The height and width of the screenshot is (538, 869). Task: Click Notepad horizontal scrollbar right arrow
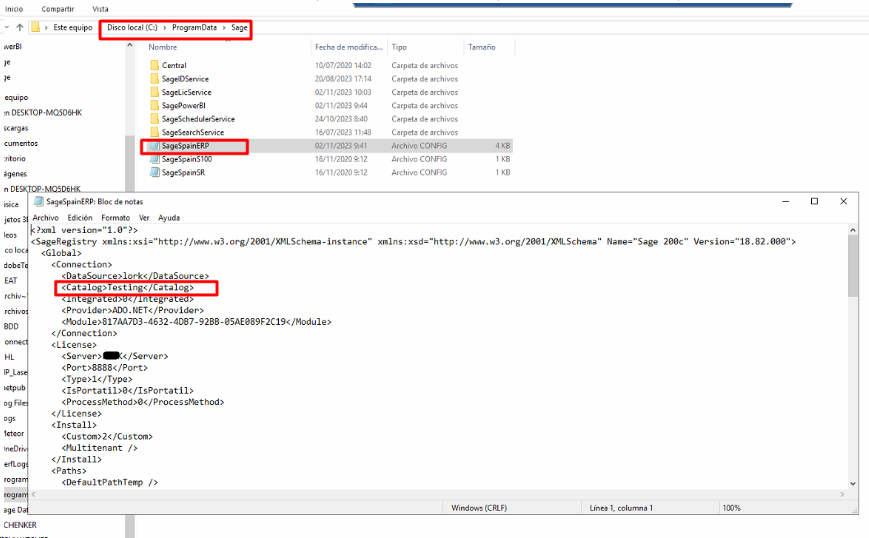[842, 494]
